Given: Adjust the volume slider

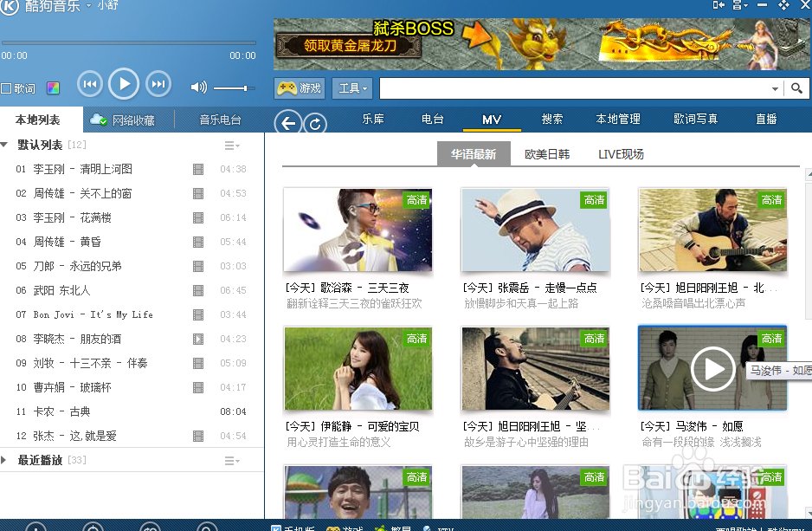Looking at the screenshot, I should [x=232, y=88].
